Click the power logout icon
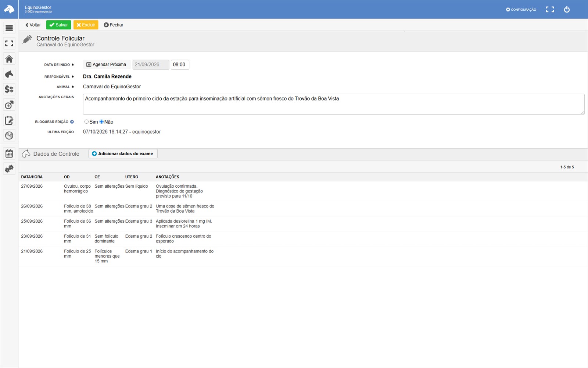 click(567, 10)
